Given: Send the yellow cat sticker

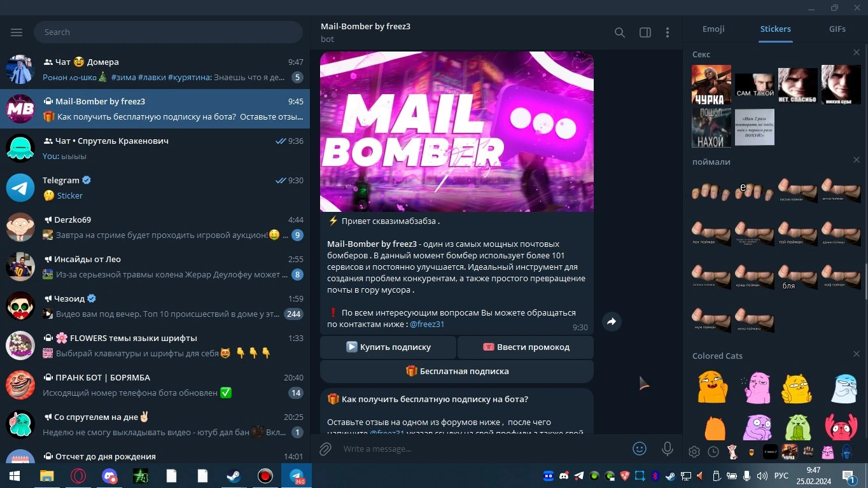Looking at the screenshot, I should [x=797, y=388].
